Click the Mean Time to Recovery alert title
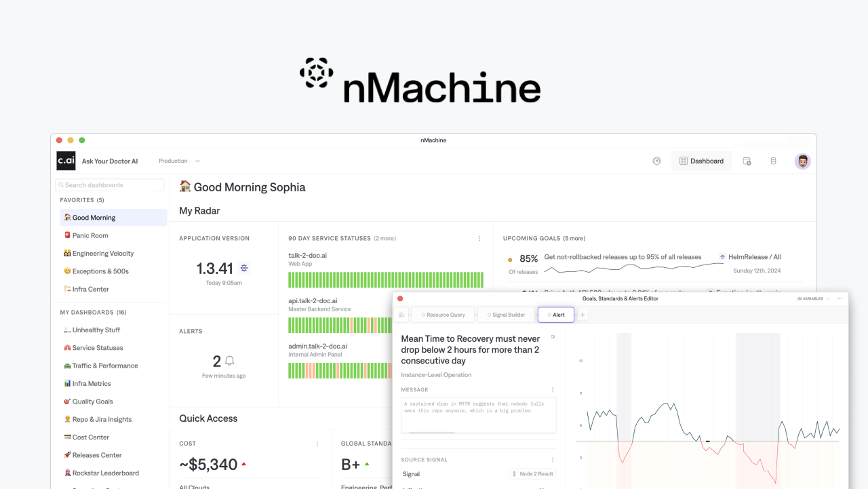This screenshot has height=489, width=868. [x=471, y=349]
